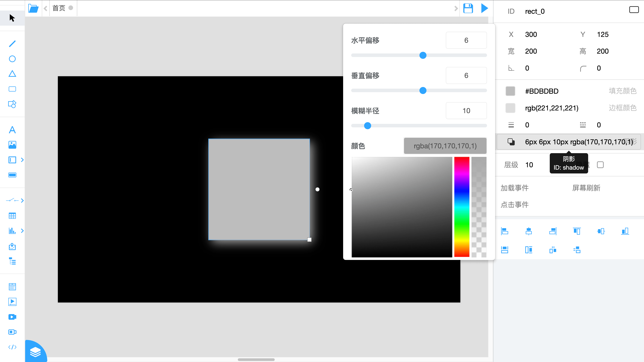Click the alpha transparency strip

[x=479, y=207]
